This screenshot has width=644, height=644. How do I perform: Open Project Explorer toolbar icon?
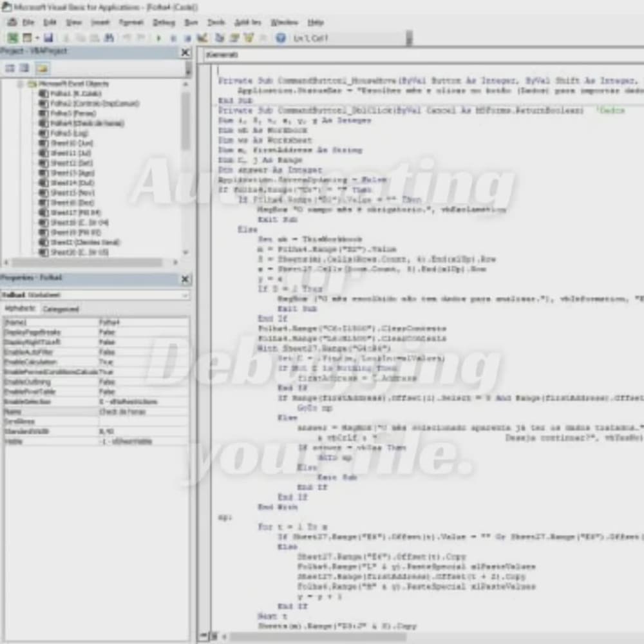(x=220, y=38)
